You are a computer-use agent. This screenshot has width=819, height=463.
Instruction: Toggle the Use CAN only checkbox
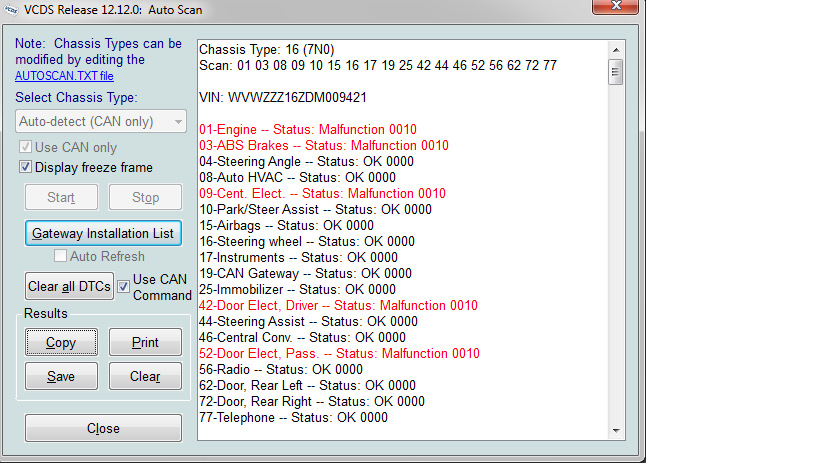pos(25,147)
